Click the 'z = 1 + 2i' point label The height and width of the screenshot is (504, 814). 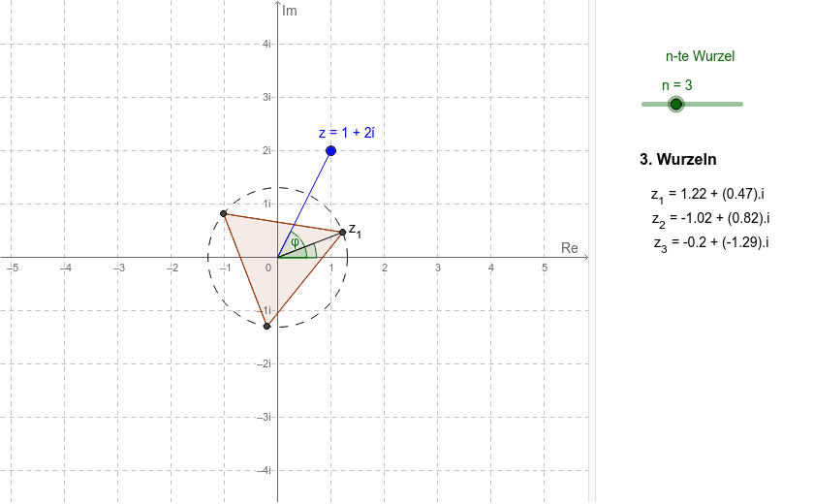click(347, 133)
